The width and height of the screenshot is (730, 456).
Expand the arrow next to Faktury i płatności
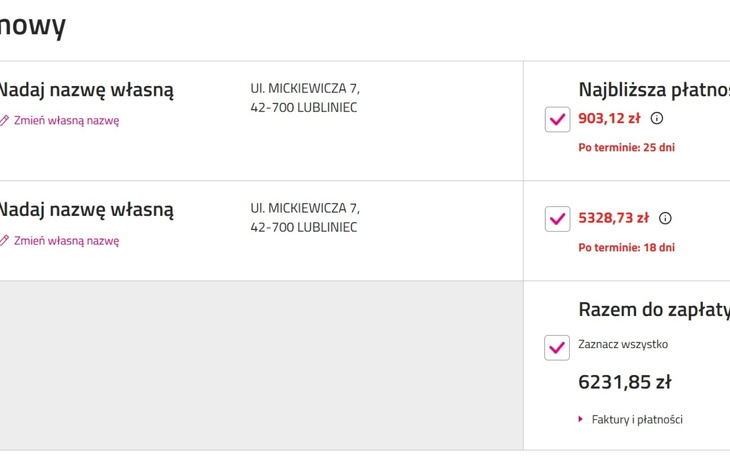coord(581,419)
